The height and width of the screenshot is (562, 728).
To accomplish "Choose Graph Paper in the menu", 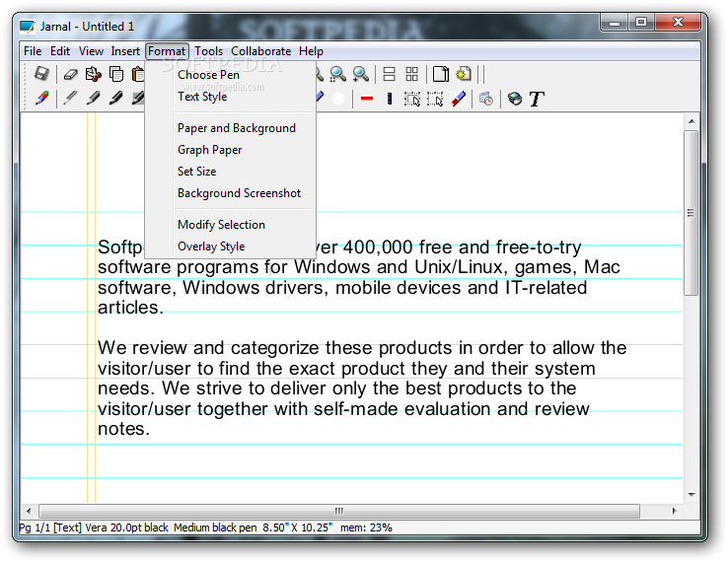I will [x=230, y=150].
